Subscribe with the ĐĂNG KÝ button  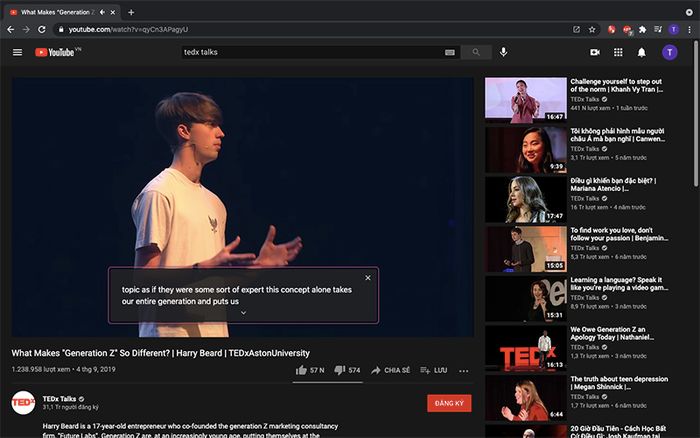pyautogui.click(x=449, y=403)
